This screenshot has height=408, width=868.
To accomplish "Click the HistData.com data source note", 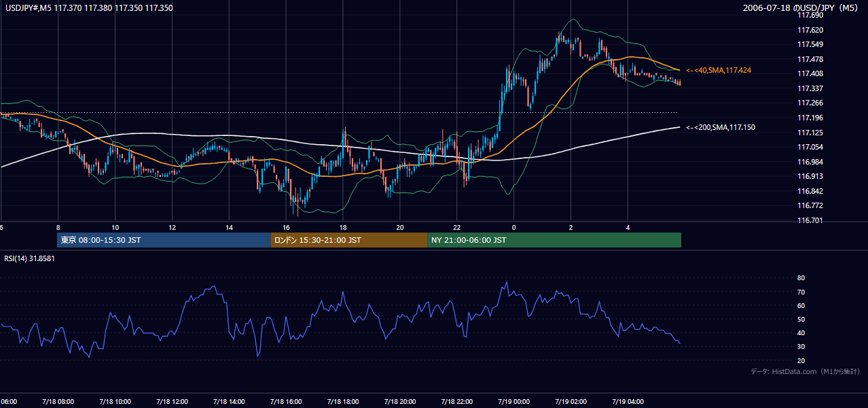I will tap(806, 371).
